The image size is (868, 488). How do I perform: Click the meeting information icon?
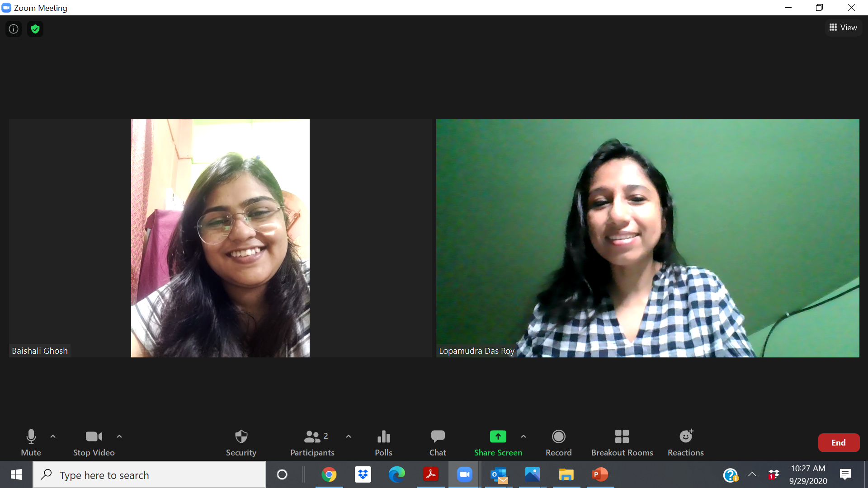coord(13,28)
